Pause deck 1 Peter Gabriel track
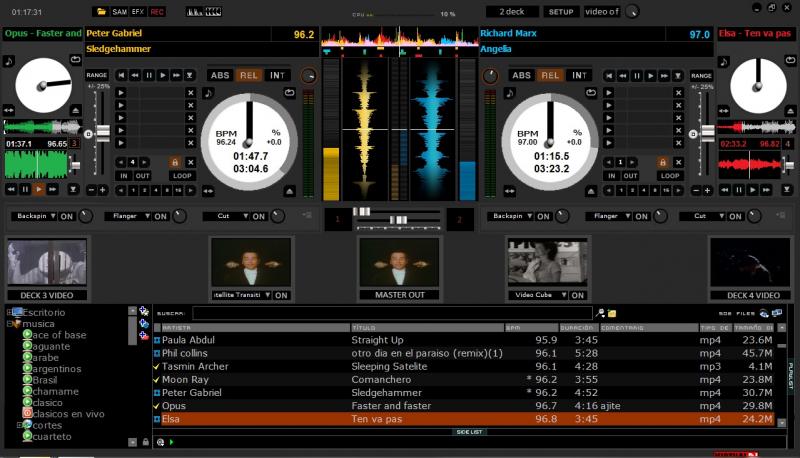This screenshot has width=800, height=458. pos(149,75)
